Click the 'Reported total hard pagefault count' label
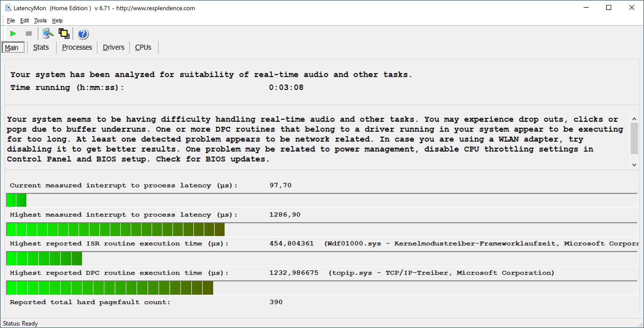This screenshot has width=644, height=328. (90, 302)
